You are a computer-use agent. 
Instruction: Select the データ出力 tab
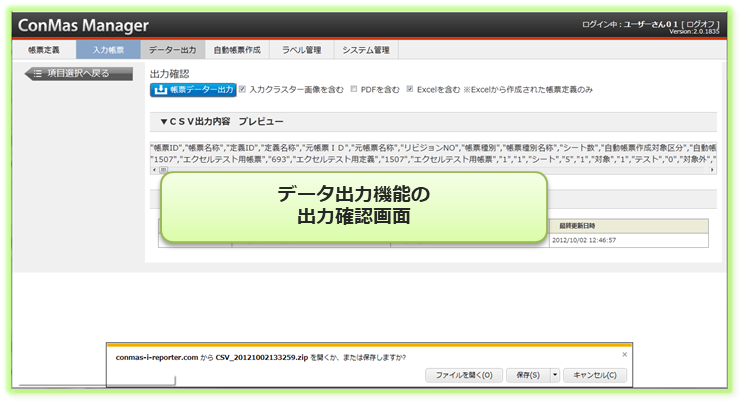click(x=173, y=49)
